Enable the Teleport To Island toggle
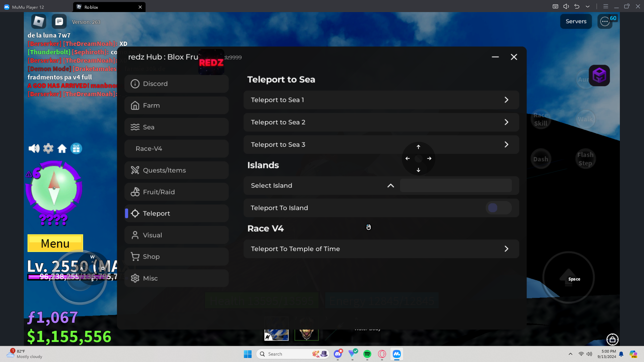The height and width of the screenshot is (362, 644). tap(498, 208)
